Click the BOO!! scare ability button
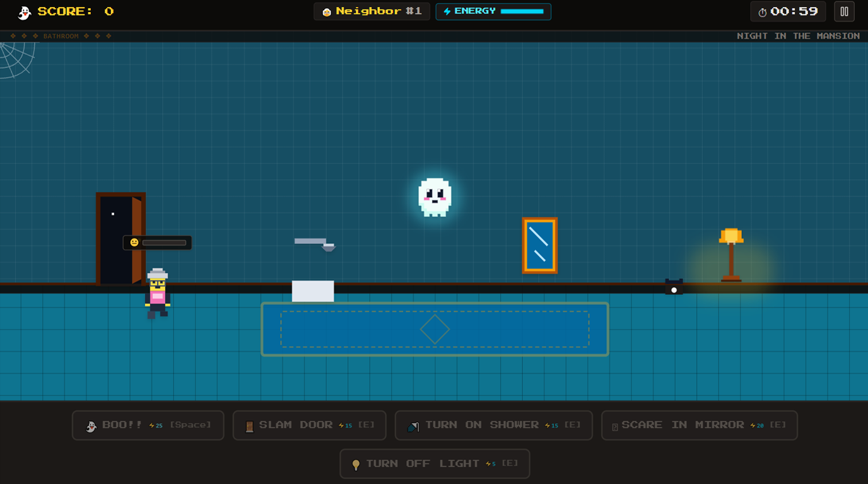Image resolution: width=868 pixels, height=484 pixels. click(148, 425)
